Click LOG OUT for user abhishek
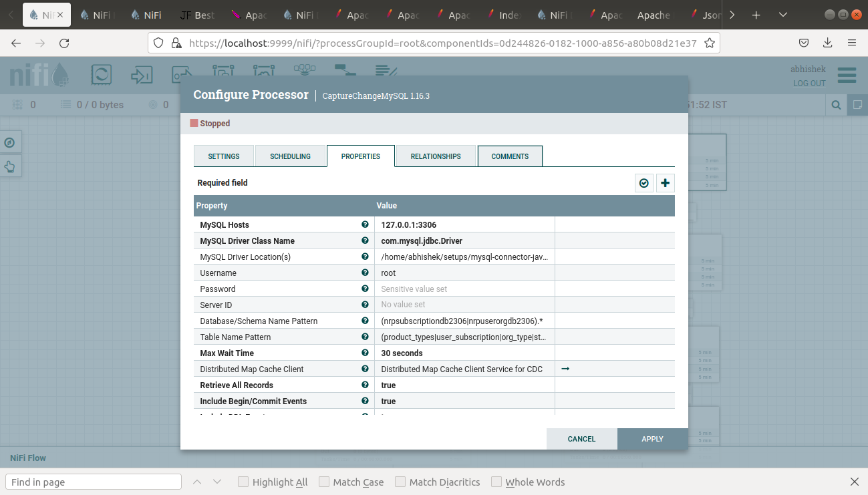Viewport: 868px width, 495px height. [x=809, y=84]
